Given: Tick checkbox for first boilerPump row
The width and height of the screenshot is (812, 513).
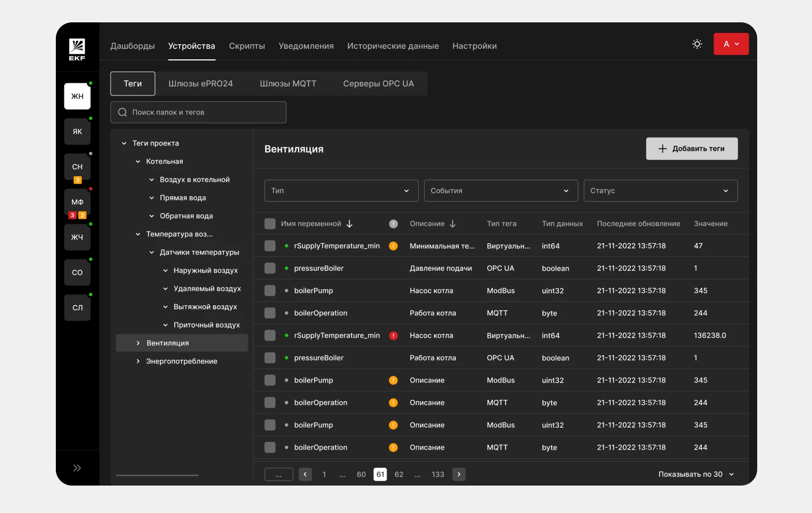Looking at the screenshot, I should (x=270, y=291).
